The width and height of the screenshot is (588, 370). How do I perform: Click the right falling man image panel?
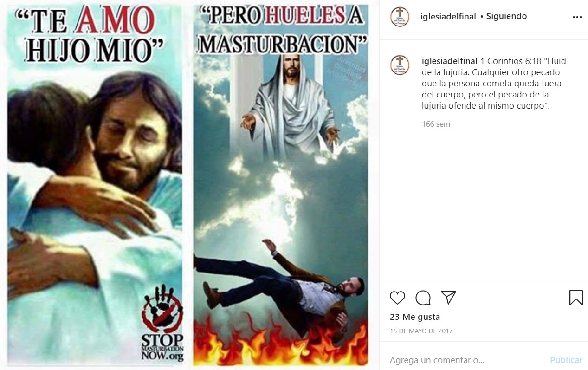coord(281,185)
